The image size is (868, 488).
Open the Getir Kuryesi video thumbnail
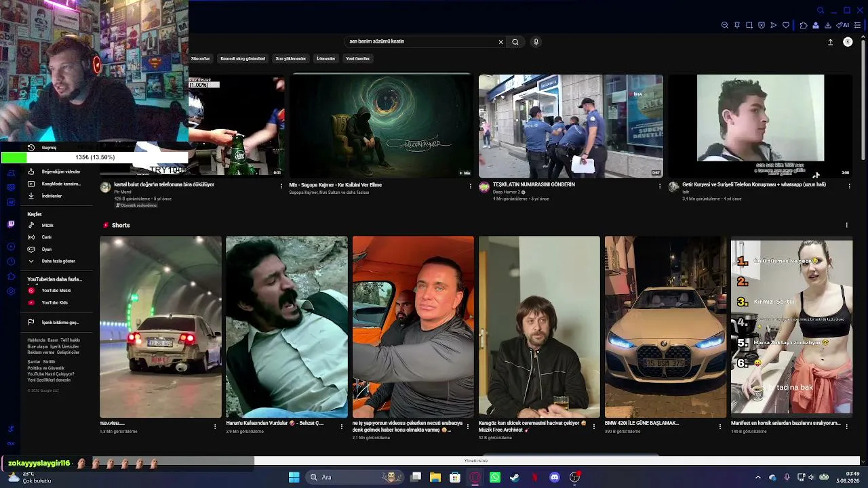(x=760, y=125)
